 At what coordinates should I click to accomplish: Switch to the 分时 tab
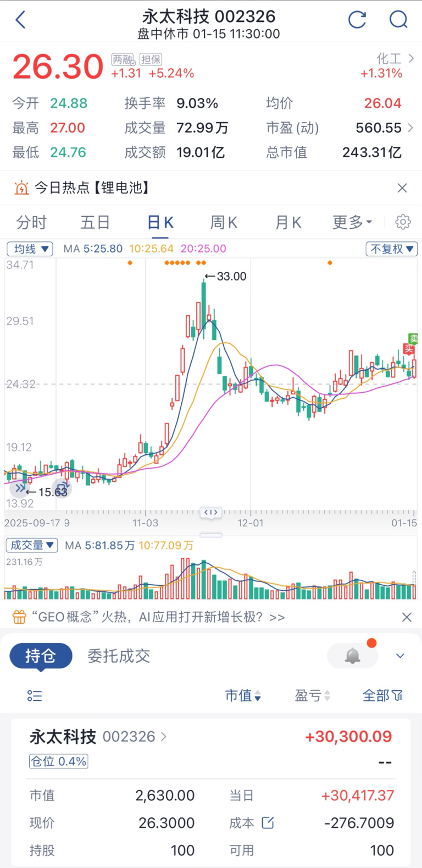pyautogui.click(x=31, y=222)
